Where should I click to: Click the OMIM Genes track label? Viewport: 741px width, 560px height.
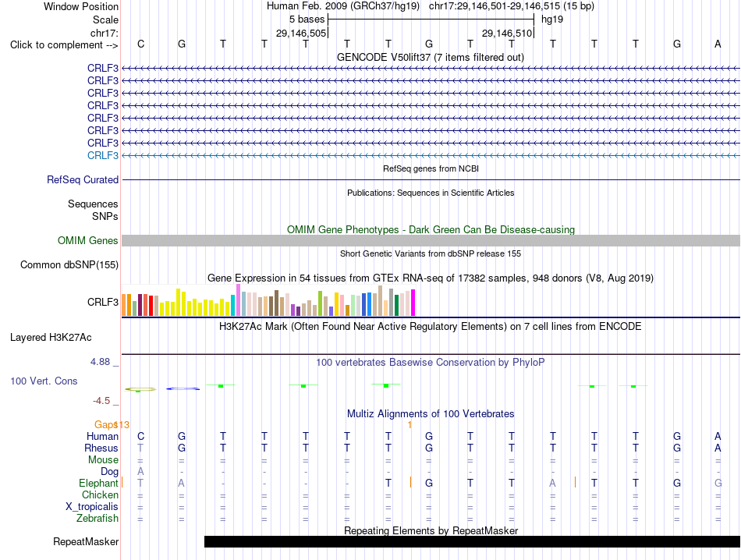coord(88,240)
